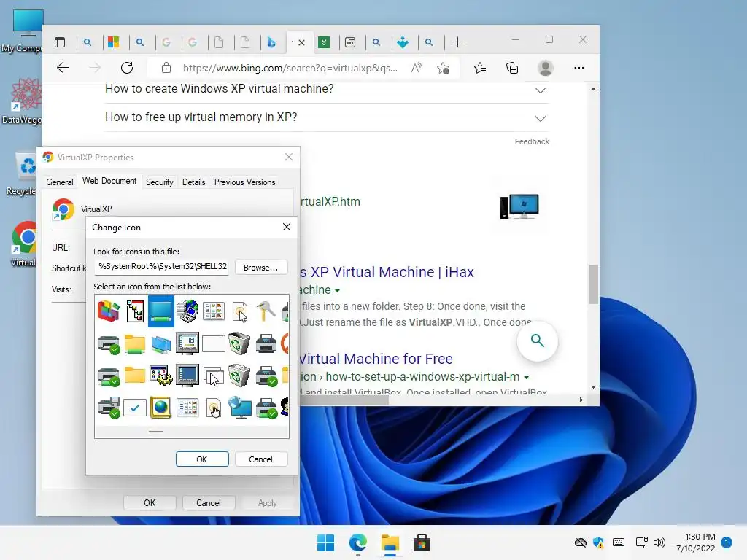Click OK in VirtualXP Properties window
The image size is (747, 560).
pos(150,503)
